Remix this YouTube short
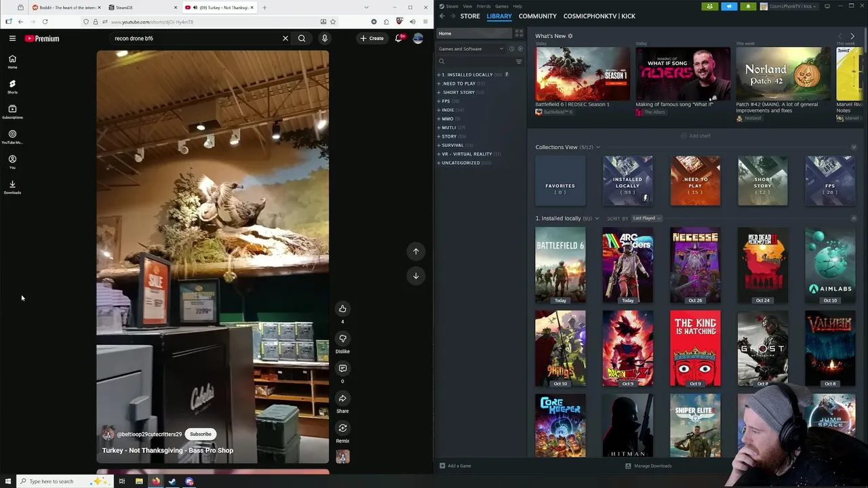 pyautogui.click(x=342, y=428)
